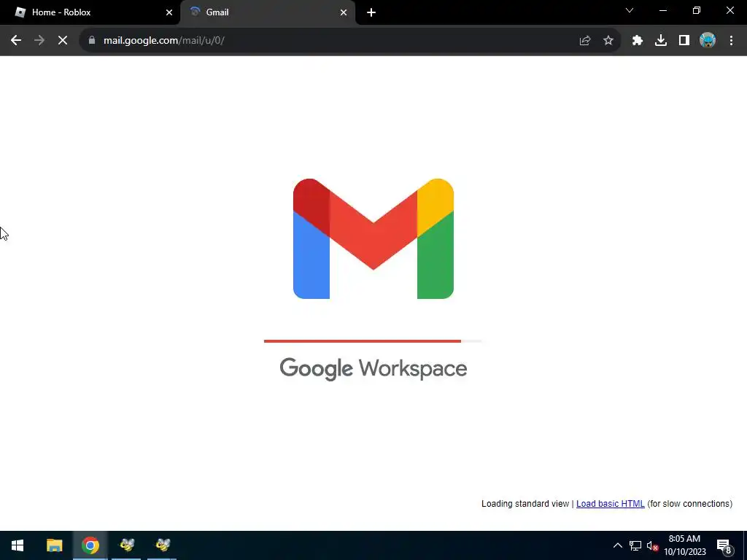Open the second bee app in taskbar
The width and height of the screenshot is (747, 560).
pyautogui.click(x=163, y=545)
